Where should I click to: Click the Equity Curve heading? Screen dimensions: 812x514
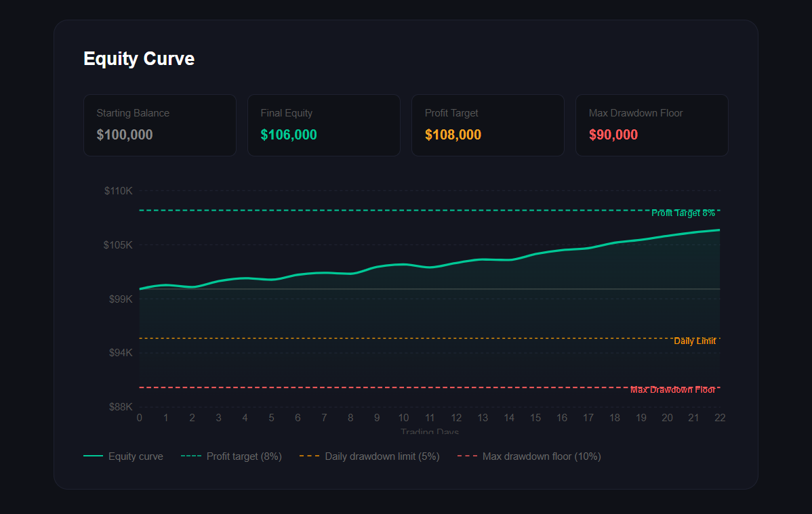click(139, 58)
